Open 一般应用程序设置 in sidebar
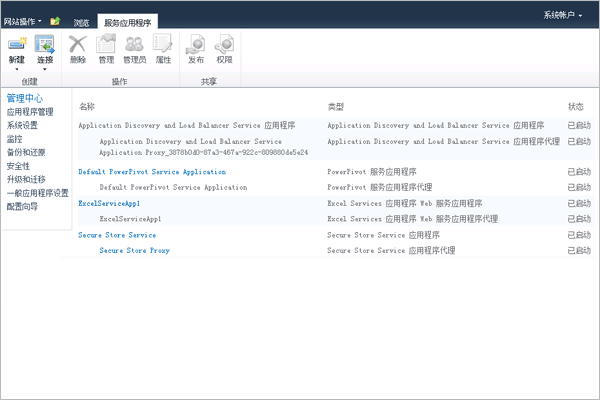Image resolution: width=600 pixels, height=400 pixels. 38,193
